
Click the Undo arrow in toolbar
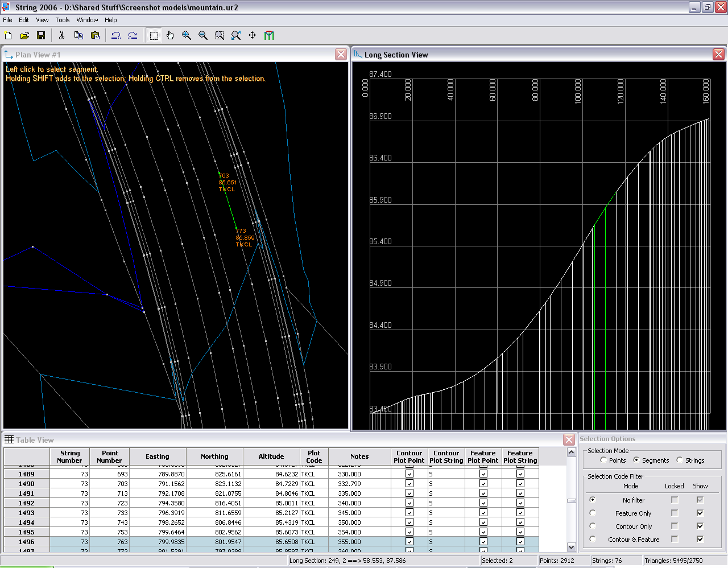coord(116,35)
